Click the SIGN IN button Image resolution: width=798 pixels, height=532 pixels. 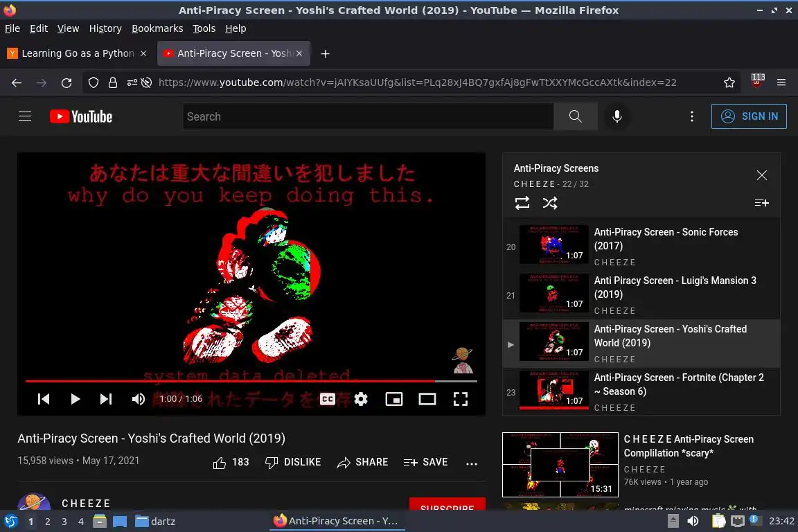[x=749, y=116]
